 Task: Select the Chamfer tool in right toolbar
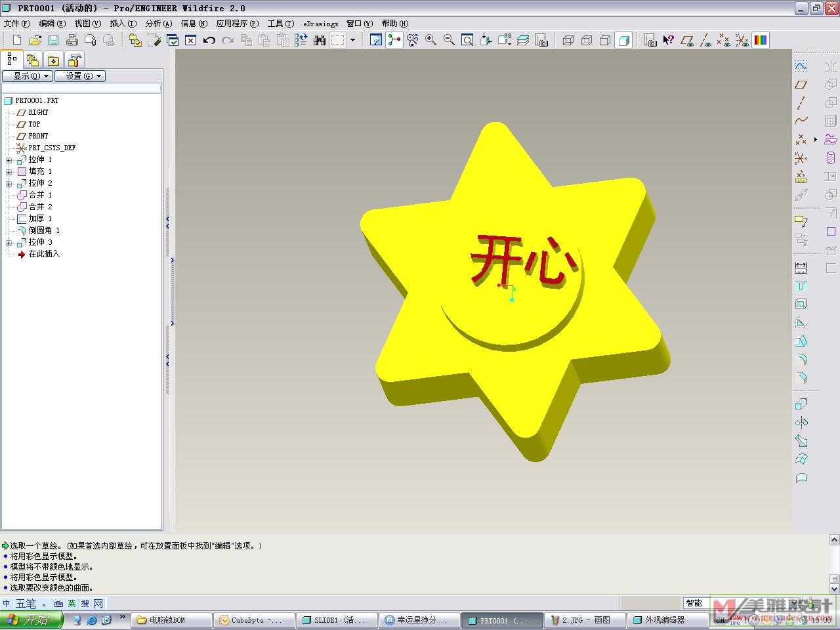coord(801,378)
